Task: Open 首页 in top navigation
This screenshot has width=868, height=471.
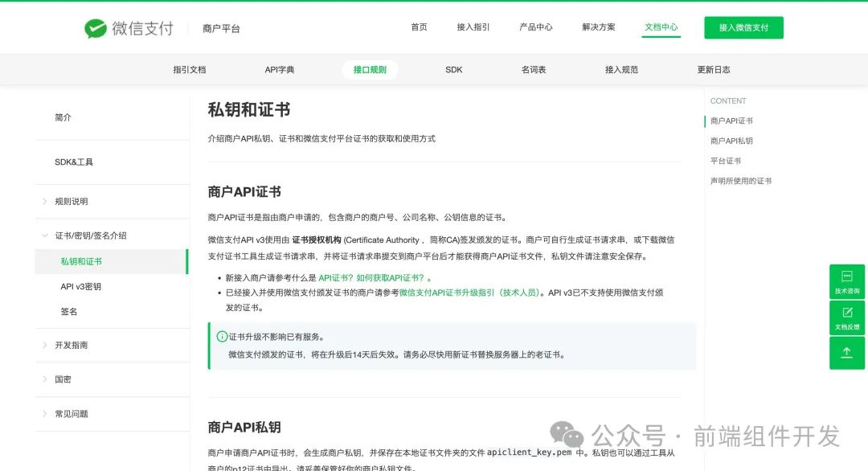Action: [419, 27]
